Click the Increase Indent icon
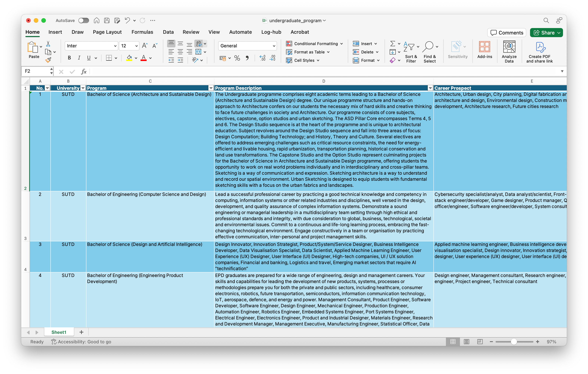The width and height of the screenshot is (588, 374). [180, 60]
